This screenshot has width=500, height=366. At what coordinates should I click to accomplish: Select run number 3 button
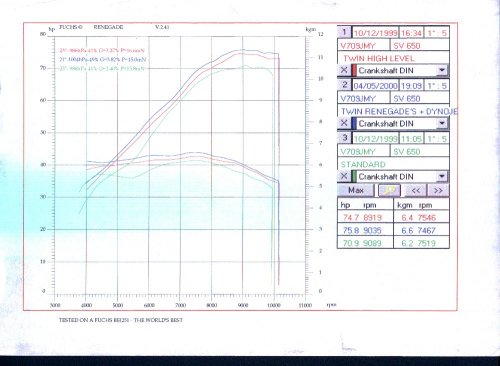click(x=345, y=138)
